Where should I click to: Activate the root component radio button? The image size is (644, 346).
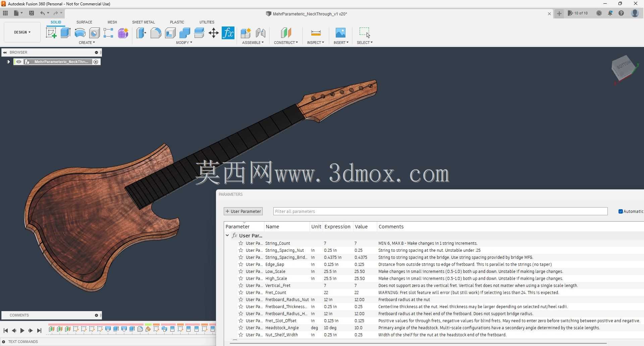pos(96,62)
